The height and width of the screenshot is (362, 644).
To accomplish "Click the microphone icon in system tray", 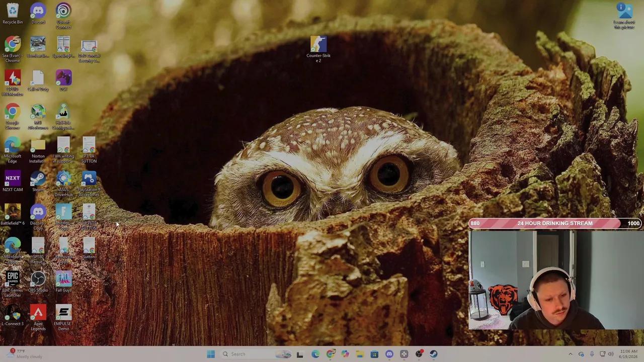I will [x=592, y=354].
